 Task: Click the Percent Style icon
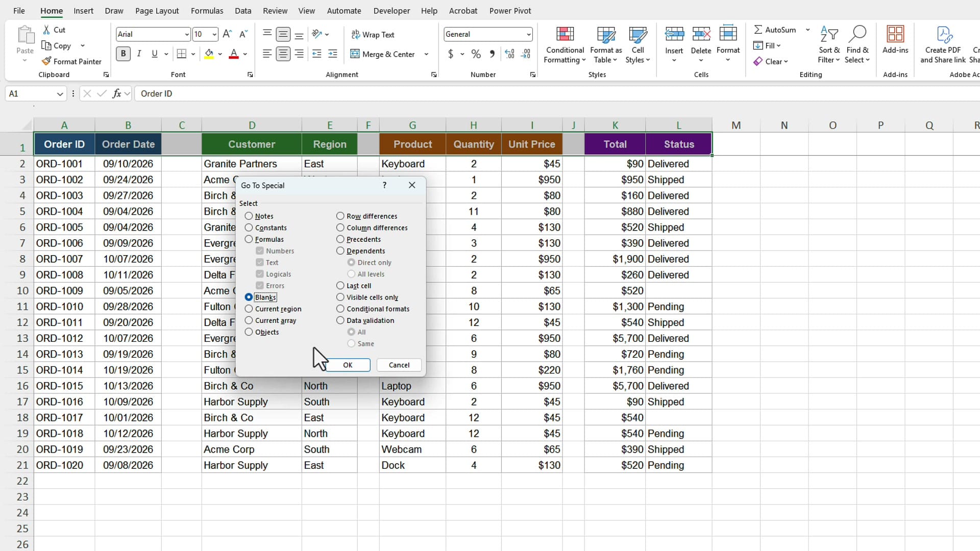coord(476,54)
